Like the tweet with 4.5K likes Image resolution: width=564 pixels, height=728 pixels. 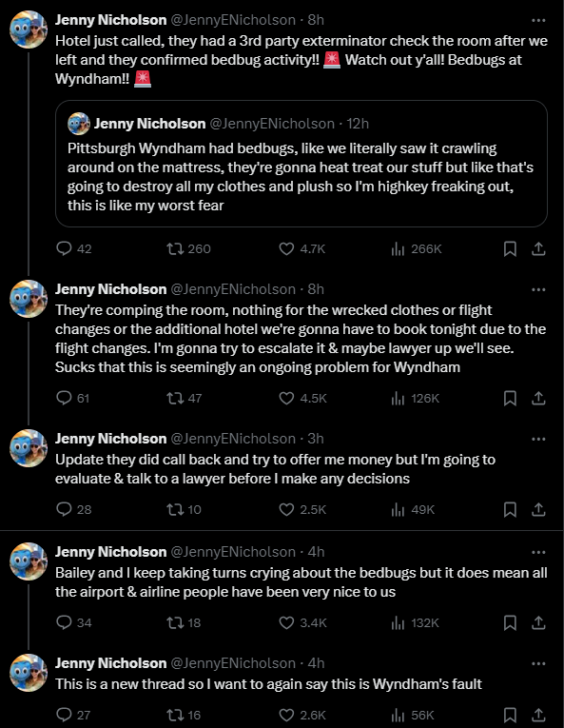[x=302, y=399]
